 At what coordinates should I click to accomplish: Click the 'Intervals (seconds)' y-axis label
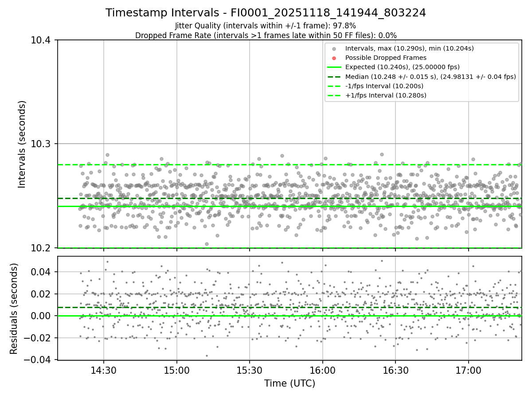coord(22,144)
